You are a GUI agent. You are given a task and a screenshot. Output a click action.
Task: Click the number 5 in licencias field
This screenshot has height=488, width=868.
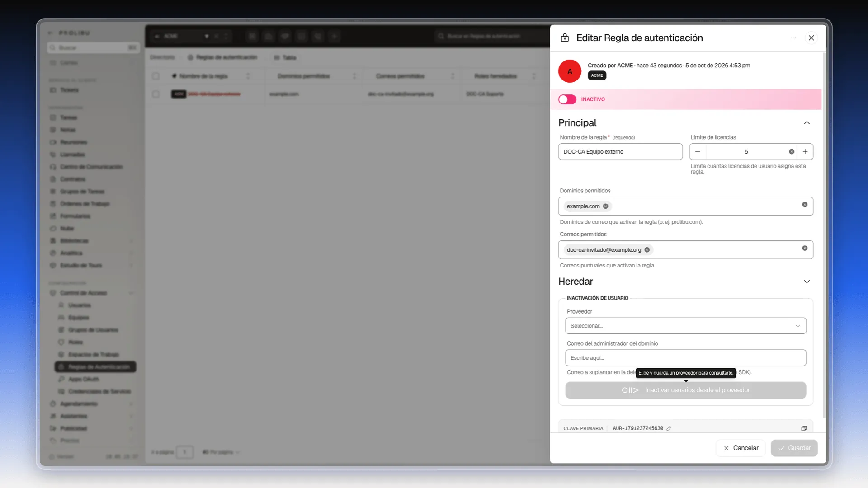click(746, 152)
